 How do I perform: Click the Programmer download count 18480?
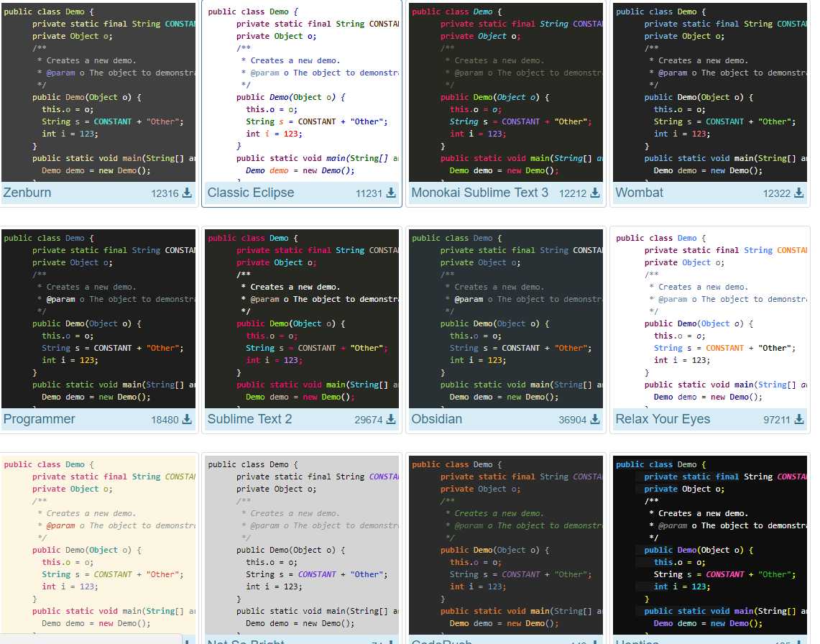165,420
